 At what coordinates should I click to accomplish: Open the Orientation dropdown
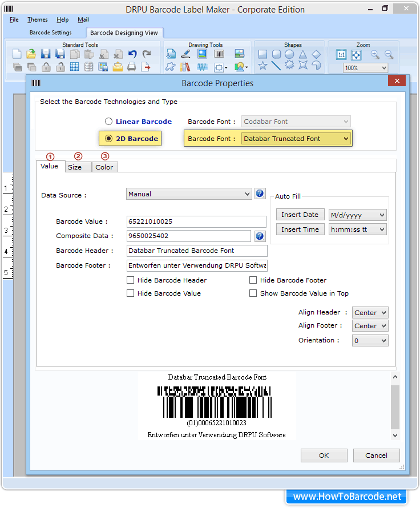[370, 341]
